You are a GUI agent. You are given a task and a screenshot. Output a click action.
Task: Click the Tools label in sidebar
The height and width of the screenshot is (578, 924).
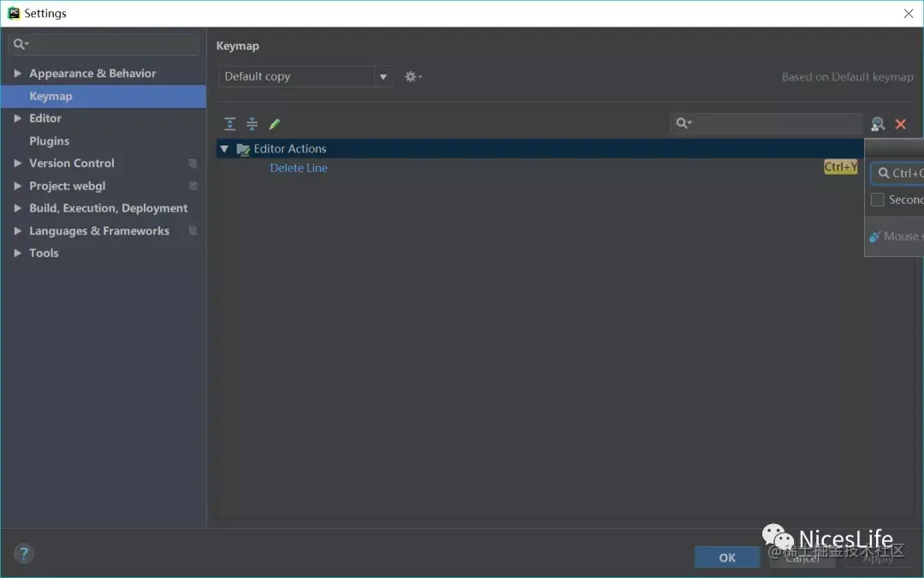44,253
